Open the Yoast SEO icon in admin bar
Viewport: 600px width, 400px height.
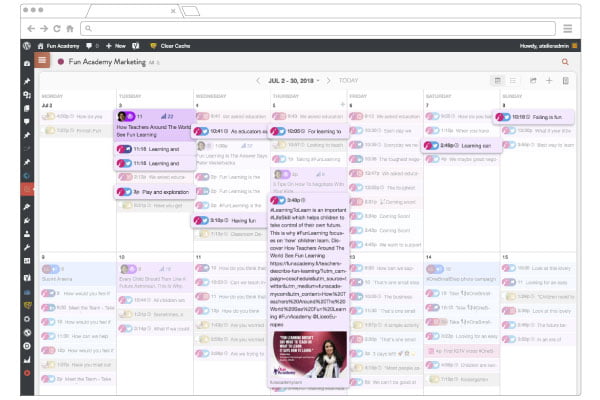click(x=135, y=46)
